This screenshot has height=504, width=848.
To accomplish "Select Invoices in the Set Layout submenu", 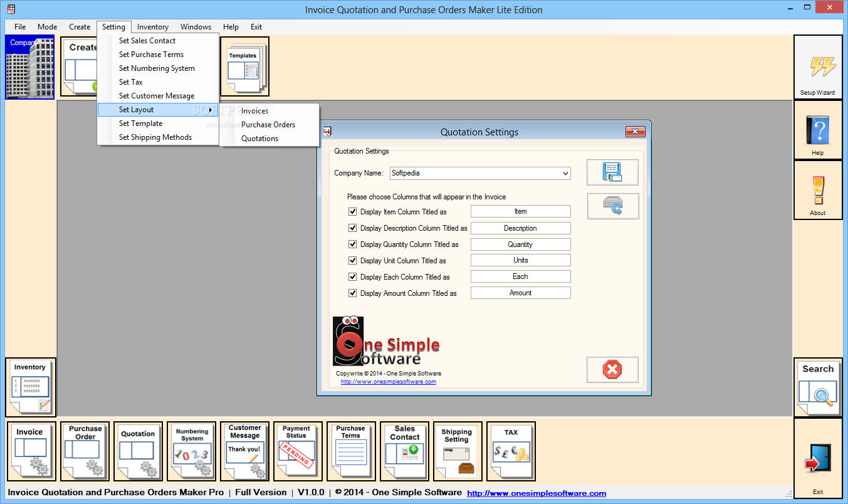I will [x=270, y=111].
